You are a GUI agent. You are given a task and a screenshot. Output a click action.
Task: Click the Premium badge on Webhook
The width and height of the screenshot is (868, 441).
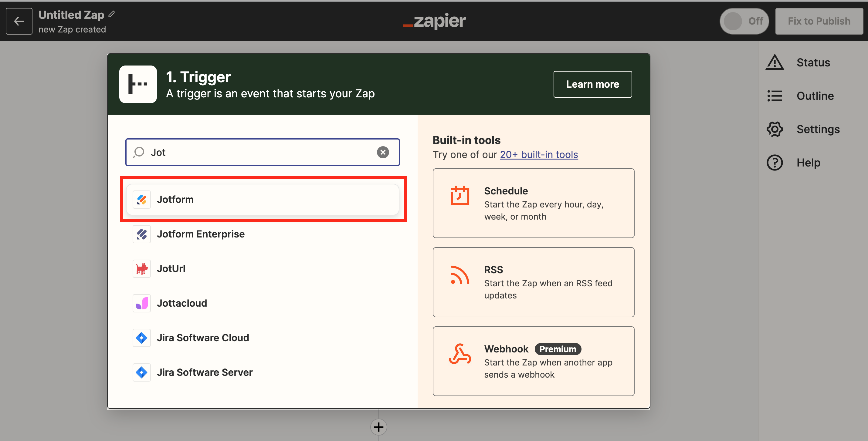(558, 349)
